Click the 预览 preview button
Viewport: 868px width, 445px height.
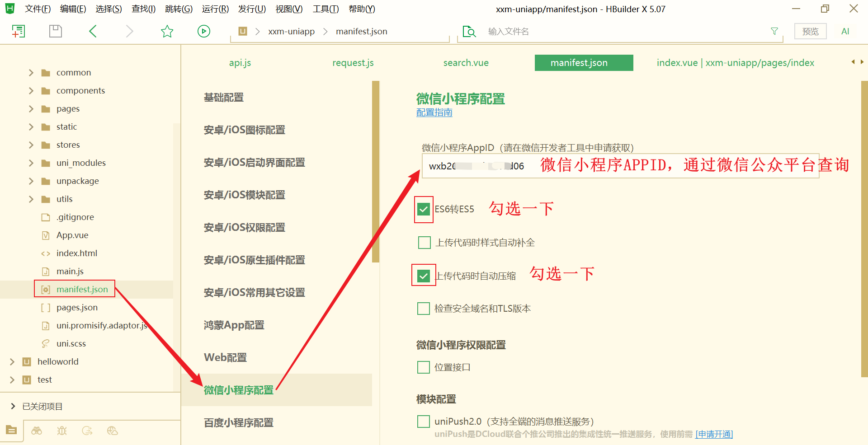[x=811, y=31]
